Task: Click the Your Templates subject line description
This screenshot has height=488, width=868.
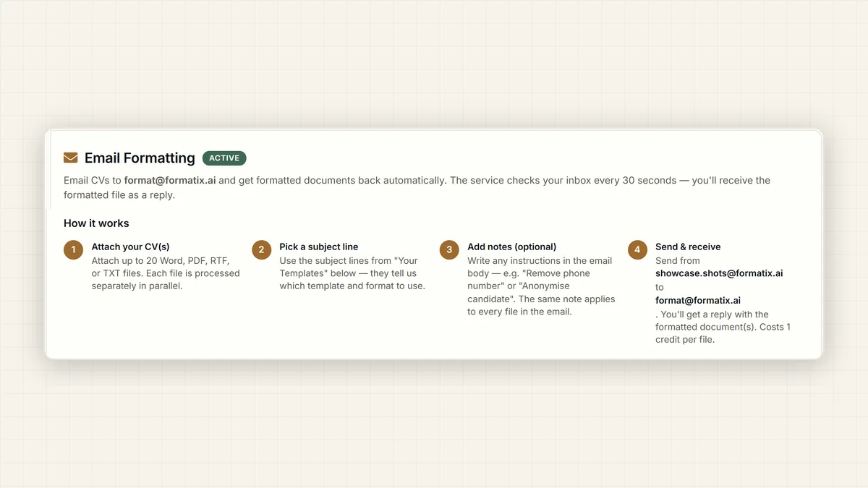Action: 352,273
